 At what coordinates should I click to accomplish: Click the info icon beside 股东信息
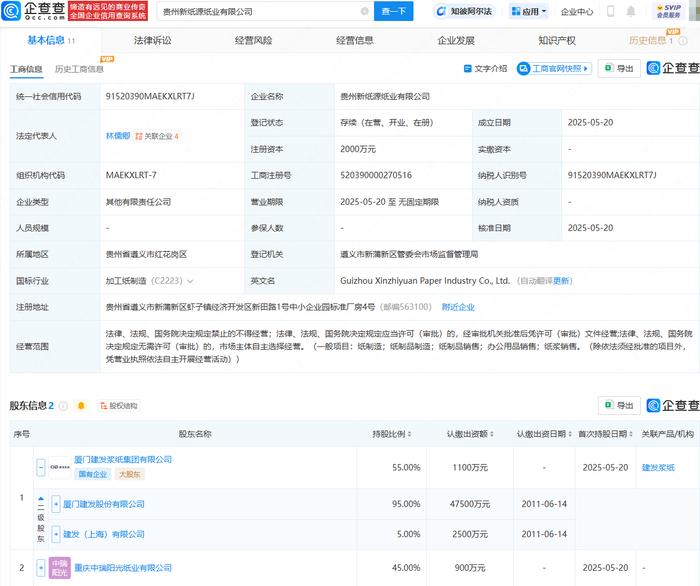pyautogui.click(x=63, y=406)
